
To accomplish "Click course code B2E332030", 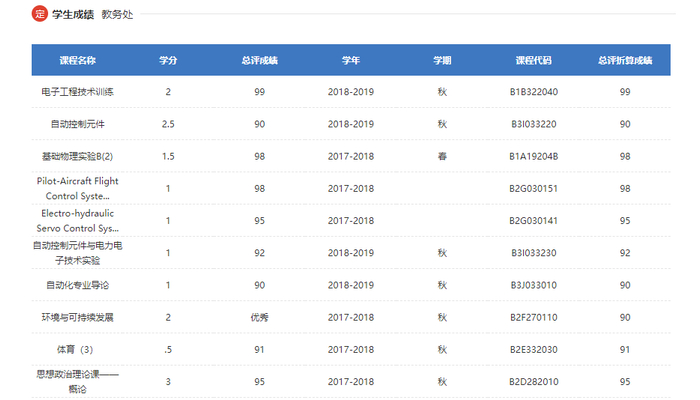I will pyautogui.click(x=533, y=350).
